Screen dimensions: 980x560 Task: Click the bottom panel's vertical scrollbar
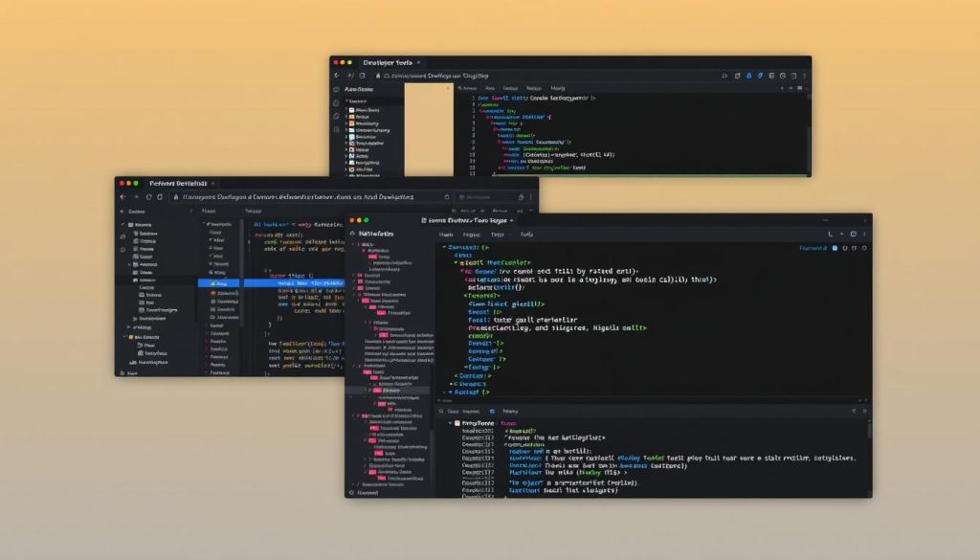869,430
